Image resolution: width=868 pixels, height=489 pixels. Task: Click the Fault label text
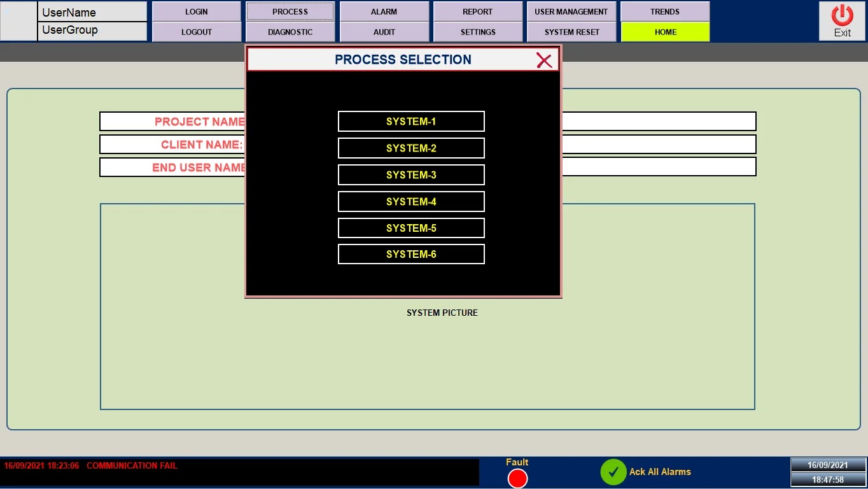[517, 462]
